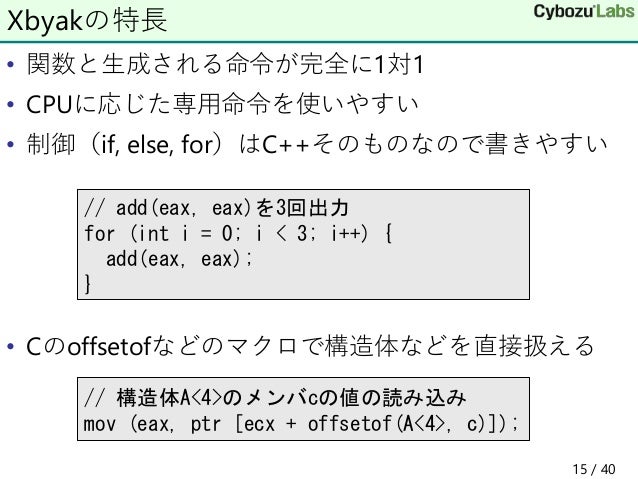Click the for loop line of code
Screen dimensions: 638x479
pyautogui.click(x=238, y=233)
